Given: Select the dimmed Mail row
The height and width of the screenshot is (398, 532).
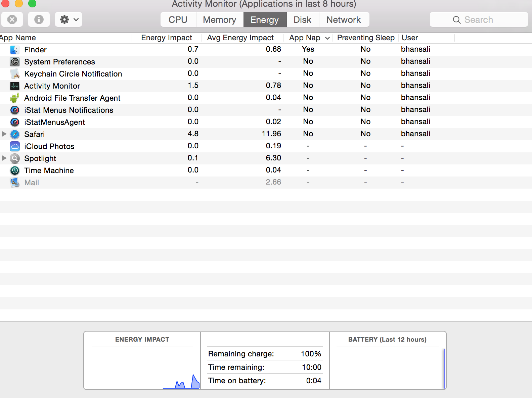Looking at the screenshot, I should pos(266,183).
